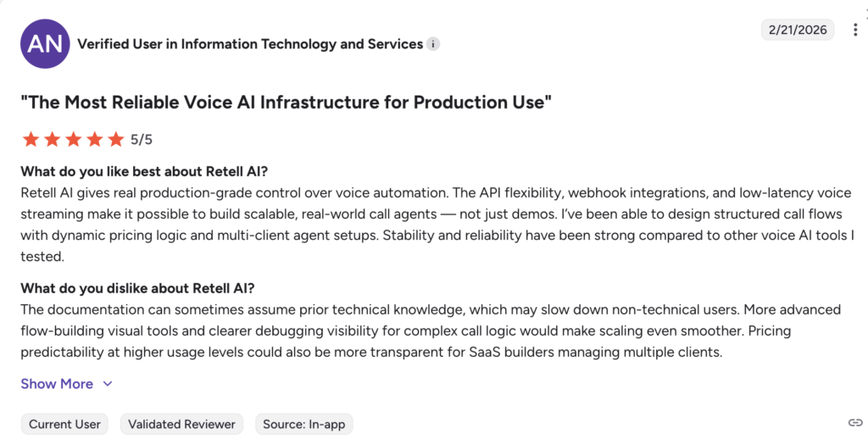868x439 pixels.
Task: Click the fifth rating star
Action: pyautogui.click(x=115, y=139)
